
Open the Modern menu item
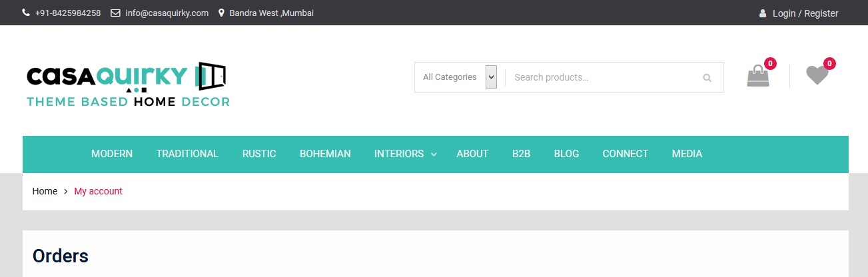click(112, 154)
